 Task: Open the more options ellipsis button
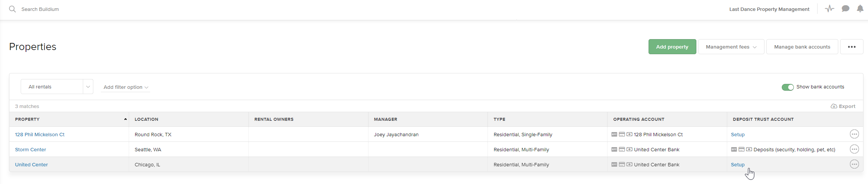coord(851,47)
